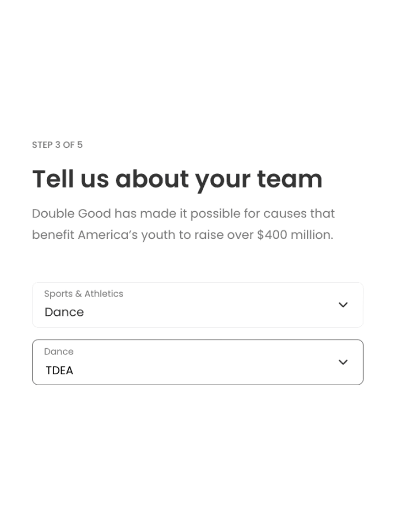Click the selected 'Dance' value in first dropdown
The image size is (394, 532).
click(x=64, y=312)
